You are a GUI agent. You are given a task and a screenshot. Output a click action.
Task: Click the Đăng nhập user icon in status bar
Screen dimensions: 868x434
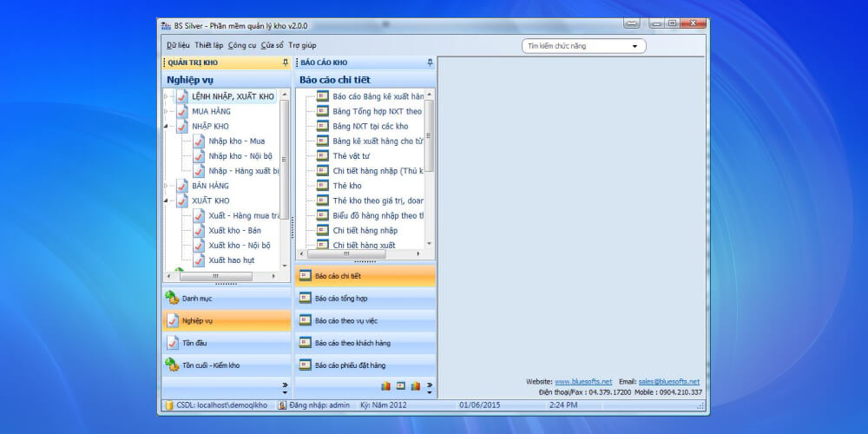pyautogui.click(x=282, y=405)
